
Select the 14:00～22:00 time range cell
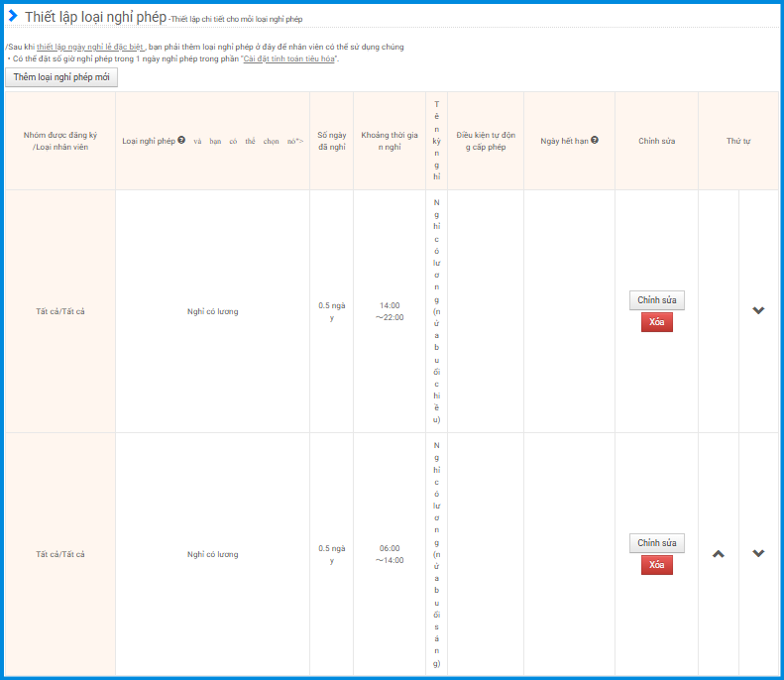[389, 311]
